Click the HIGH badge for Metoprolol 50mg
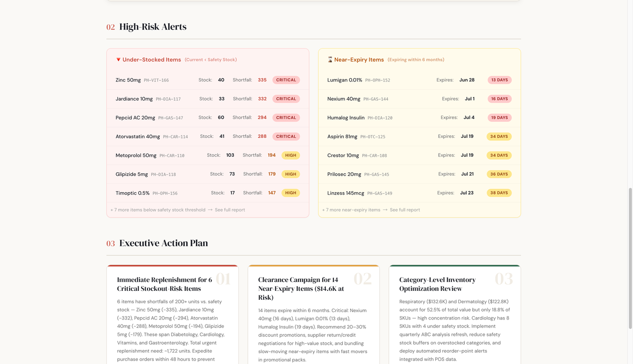Viewport: 633px width, 364px height. click(x=291, y=155)
